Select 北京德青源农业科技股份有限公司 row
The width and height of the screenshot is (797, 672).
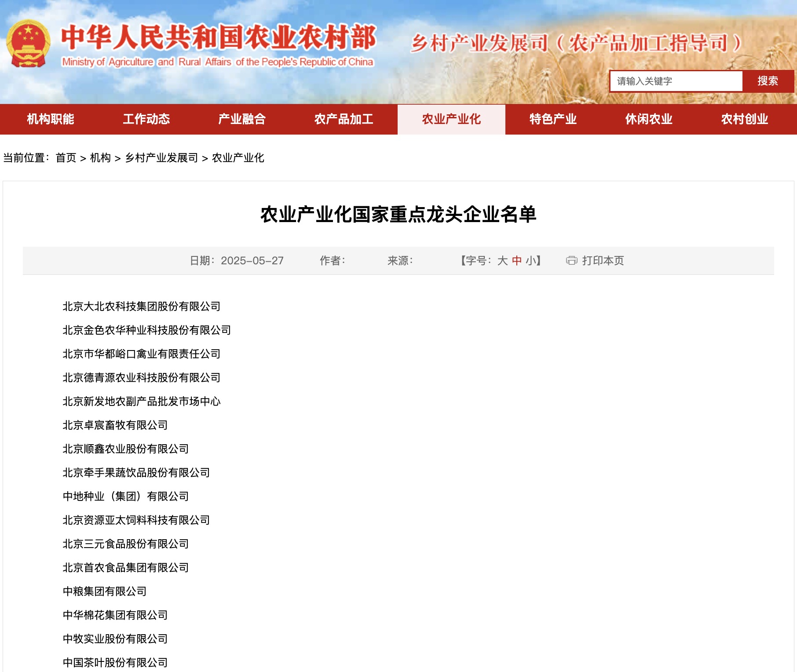141,378
